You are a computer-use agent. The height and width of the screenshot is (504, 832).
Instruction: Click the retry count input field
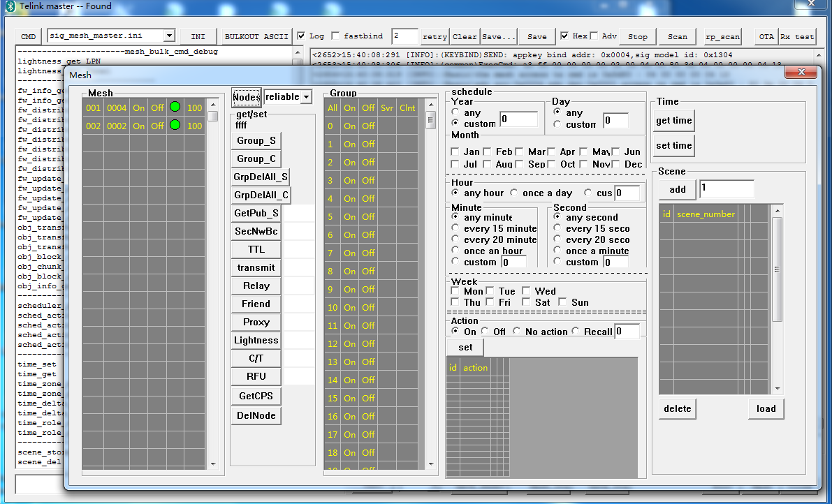404,36
